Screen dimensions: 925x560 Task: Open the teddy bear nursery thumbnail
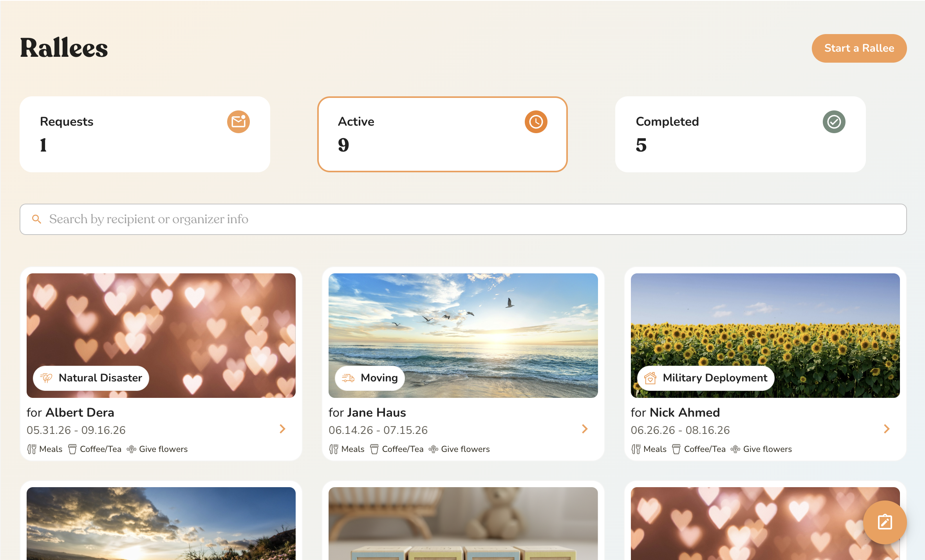[463, 524]
